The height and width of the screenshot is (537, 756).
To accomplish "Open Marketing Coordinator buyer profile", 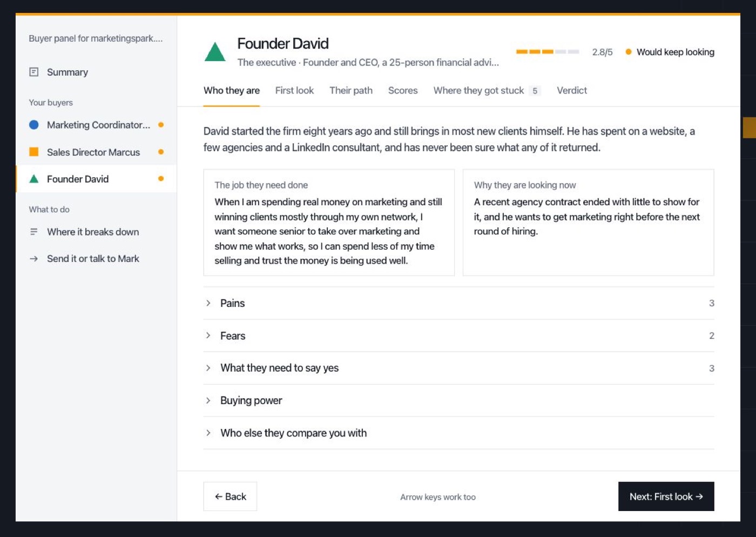I will click(x=96, y=125).
